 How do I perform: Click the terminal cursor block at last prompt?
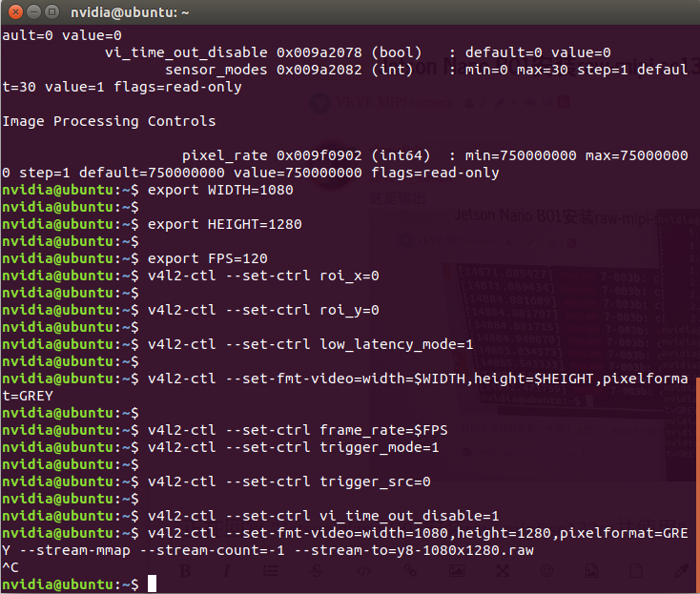(x=152, y=584)
